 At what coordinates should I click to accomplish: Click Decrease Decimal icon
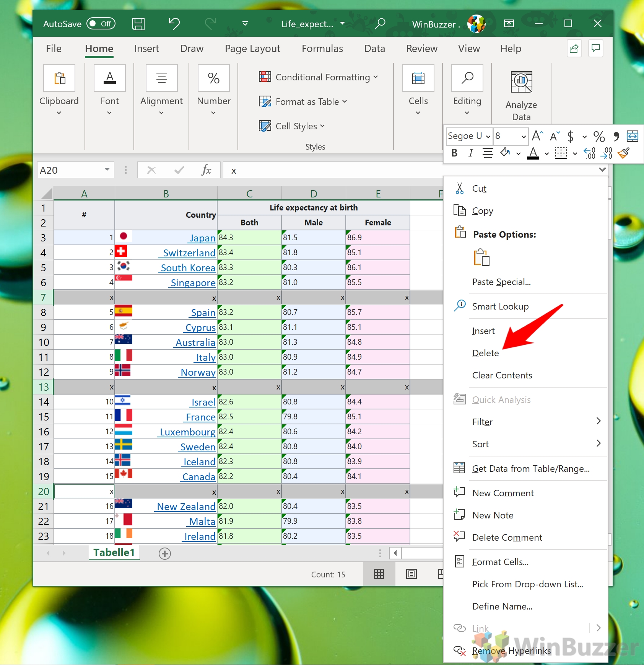(x=606, y=153)
